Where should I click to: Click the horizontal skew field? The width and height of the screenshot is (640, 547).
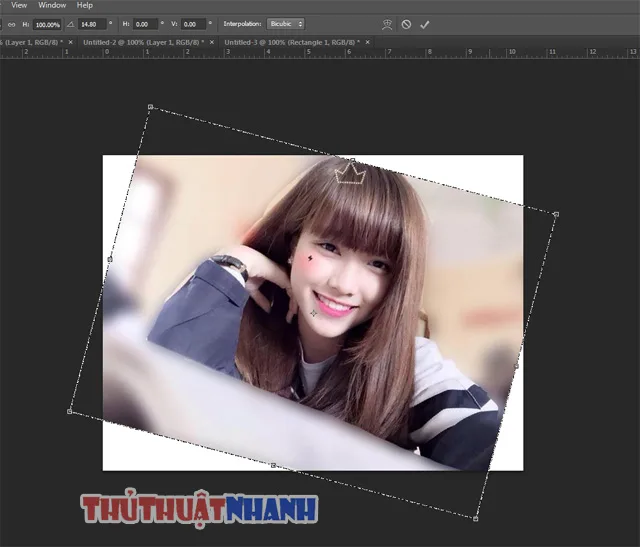point(145,24)
